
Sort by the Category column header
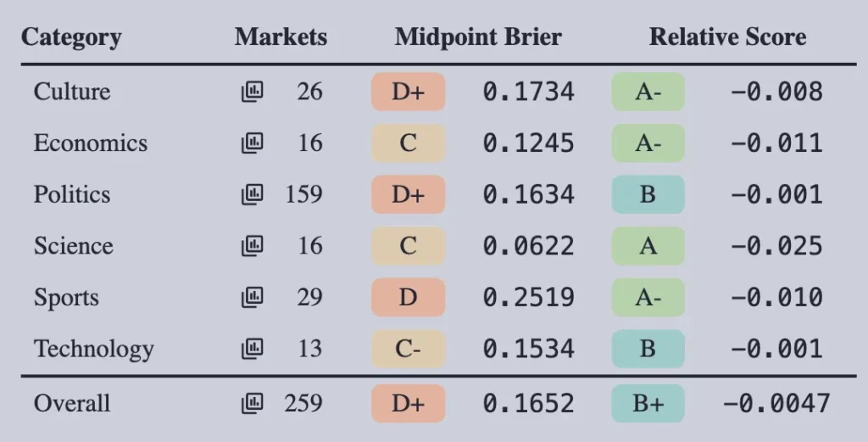click(71, 37)
